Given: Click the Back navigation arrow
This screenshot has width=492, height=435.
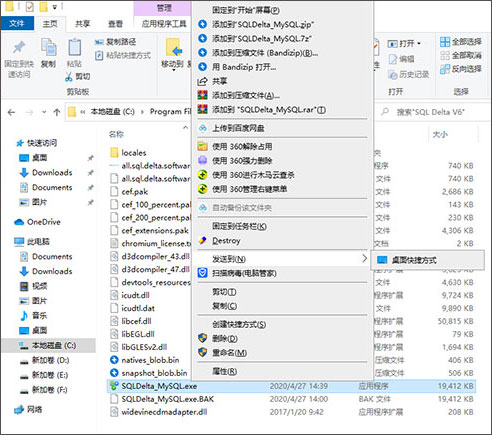Looking at the screenshot, I should pos(12,112).
